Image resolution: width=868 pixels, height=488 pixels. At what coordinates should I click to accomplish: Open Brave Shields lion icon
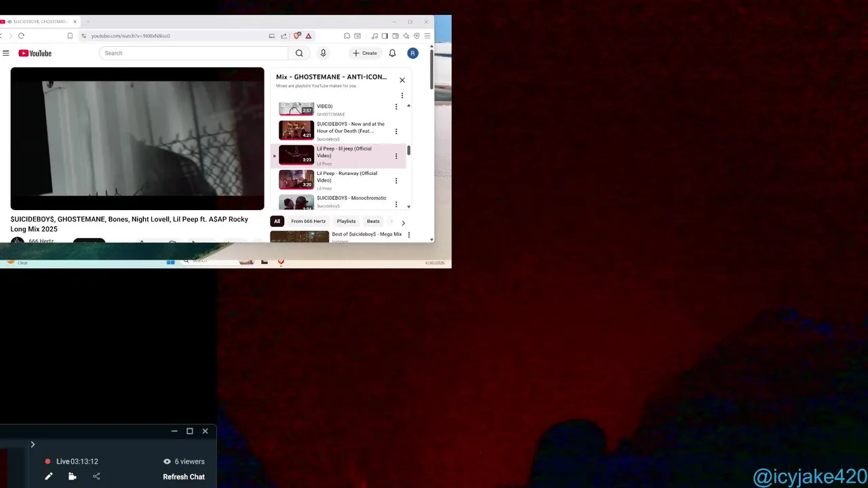click(297, 35)
